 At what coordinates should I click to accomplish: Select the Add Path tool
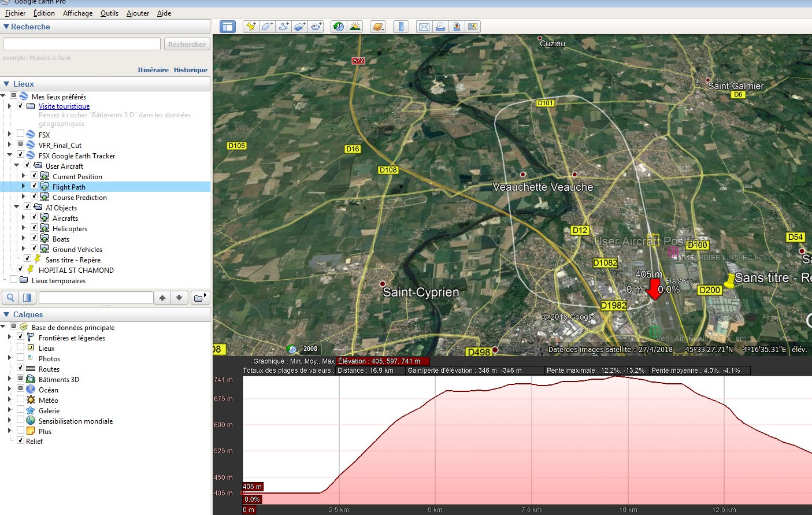point(283,27)
